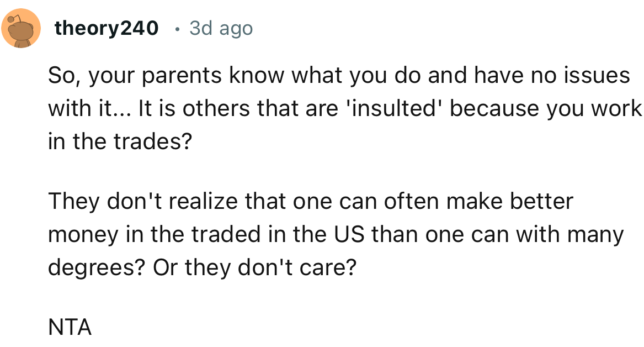
Task: Click the 3d ago timestamp
Action: pyautogui.click(x=221, y=28)
